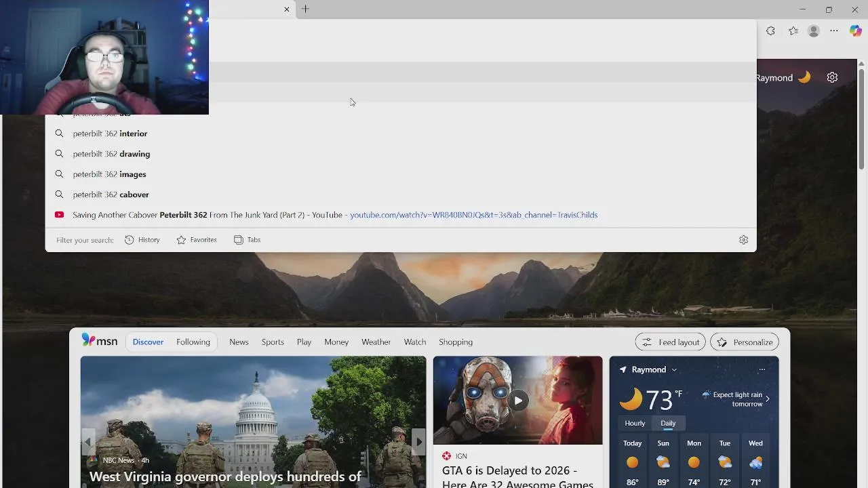The image size is (868, 488).
Task: Open the browser Extensions icon
Action: [x=770, y=30]
